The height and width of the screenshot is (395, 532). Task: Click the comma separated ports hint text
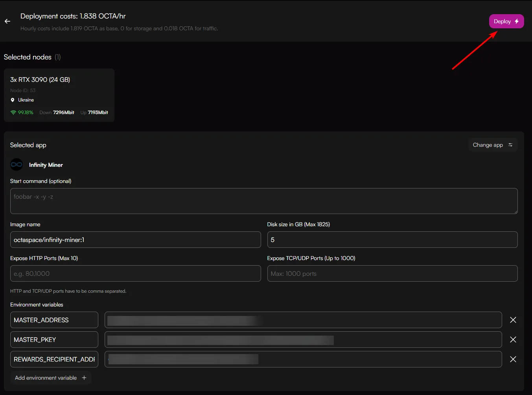pyautogui.click(x=68, y=291)
